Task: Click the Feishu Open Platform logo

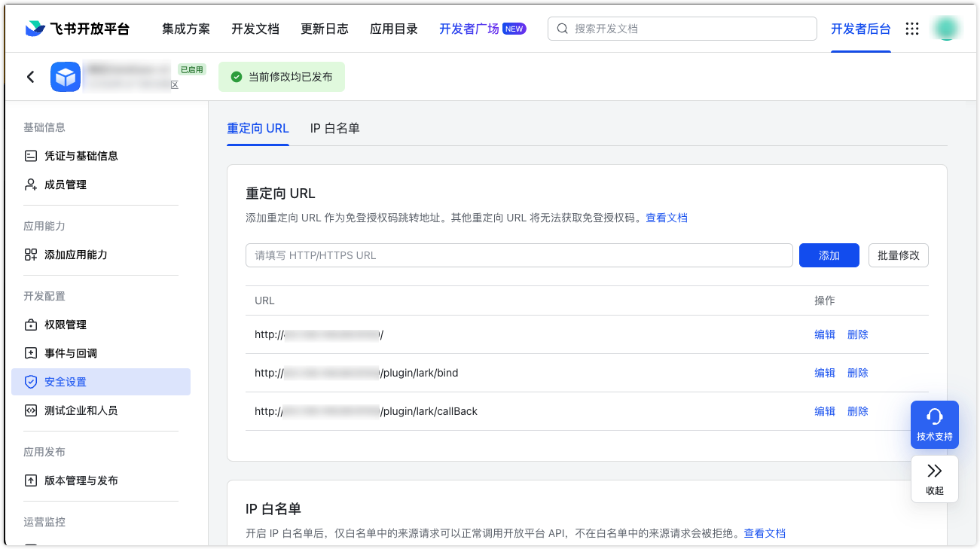Action: pos(77,29)
